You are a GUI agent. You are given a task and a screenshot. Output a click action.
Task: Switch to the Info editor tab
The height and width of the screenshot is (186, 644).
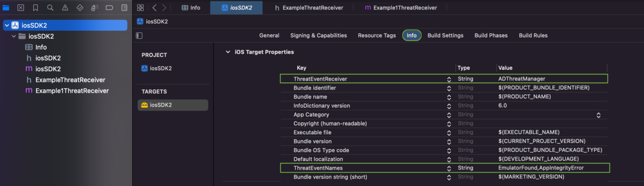click(x=191, y=7)
